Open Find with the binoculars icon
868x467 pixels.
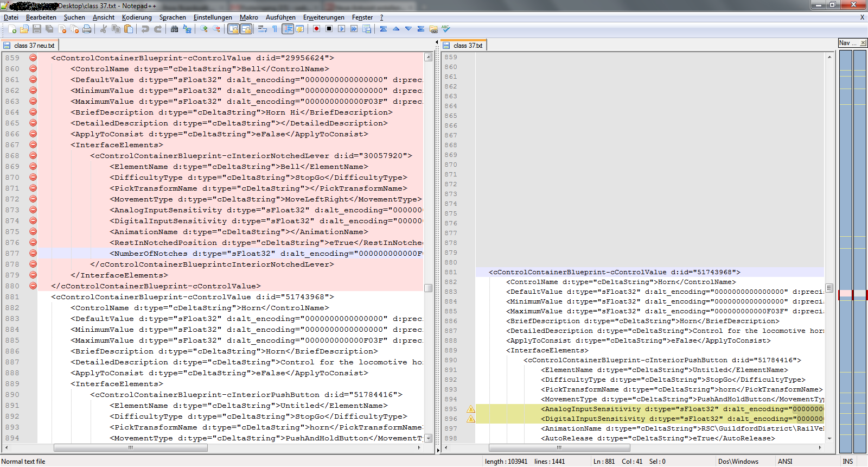(x=174, y=29)
